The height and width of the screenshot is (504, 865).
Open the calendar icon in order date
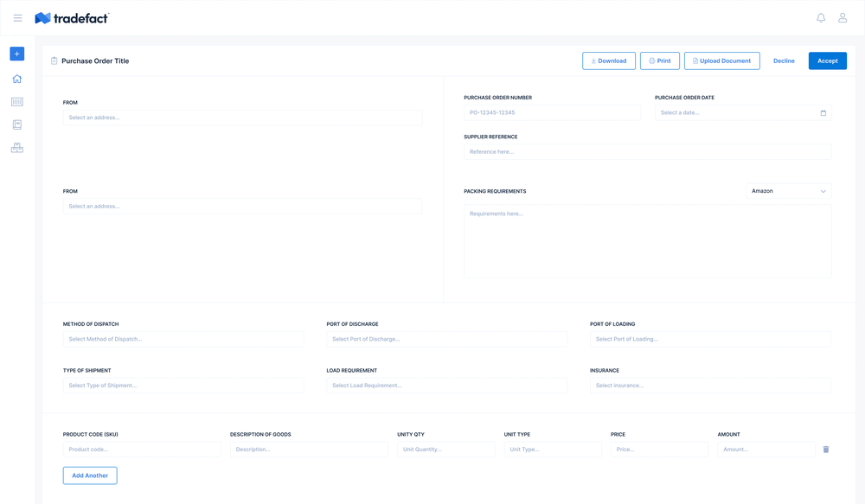coord(823,113)
